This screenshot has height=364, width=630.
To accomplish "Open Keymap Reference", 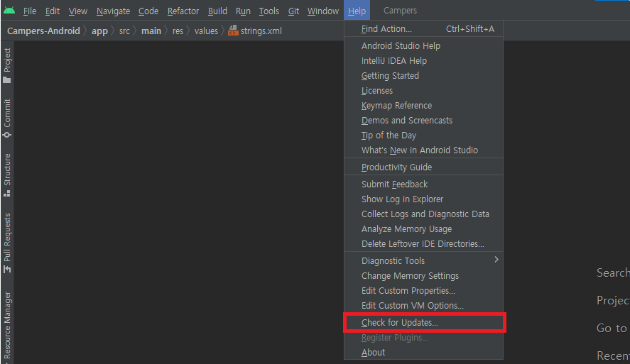I will (x=423, y=105).
